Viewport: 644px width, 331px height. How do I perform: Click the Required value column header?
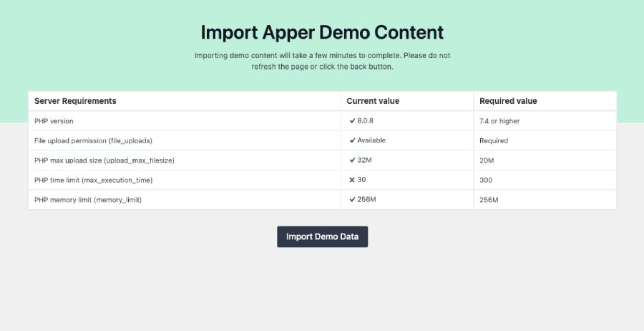(x=508, y=101)
